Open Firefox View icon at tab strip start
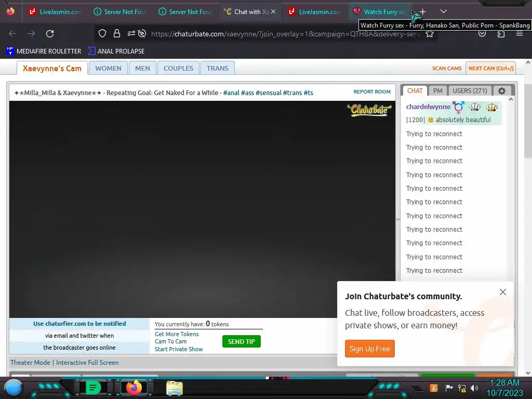The image size is (532, 399). click(x=10, y=11)
